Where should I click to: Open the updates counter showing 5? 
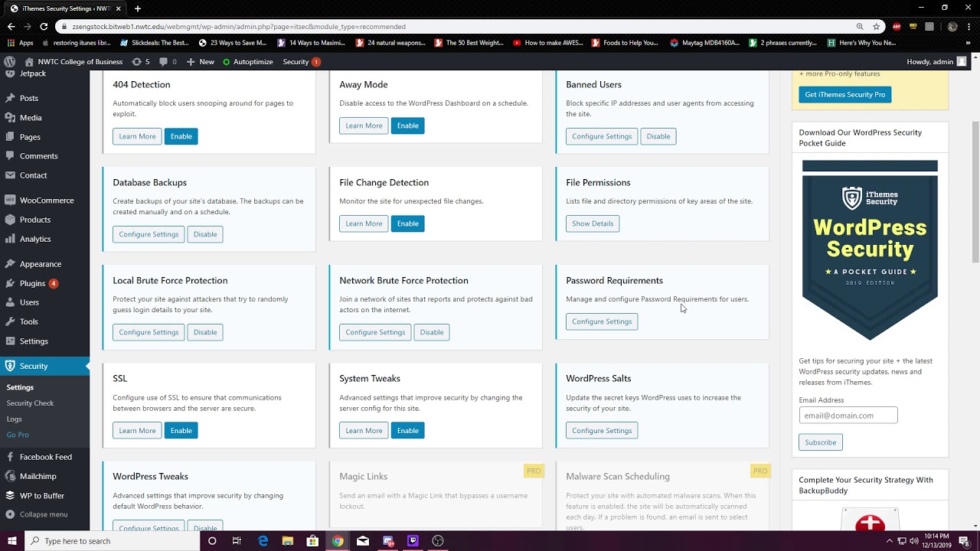coord(141,62)
